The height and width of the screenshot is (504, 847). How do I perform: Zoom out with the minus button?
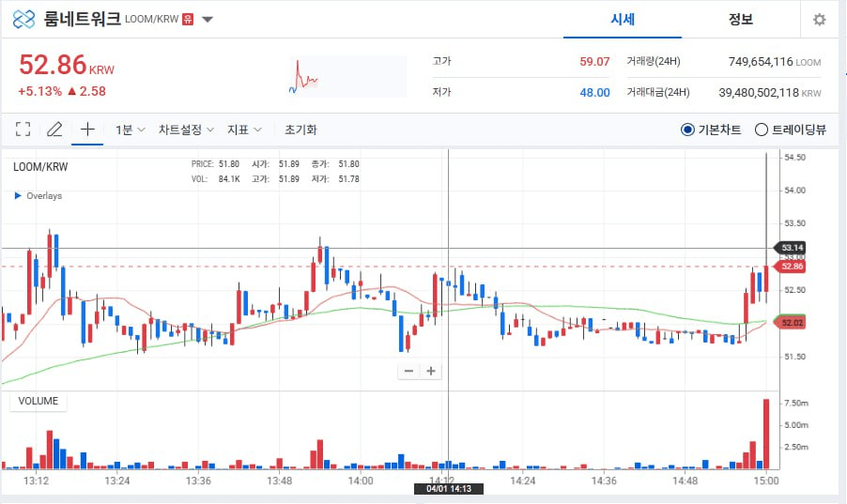pyautogui.click(x=408, y=371)
